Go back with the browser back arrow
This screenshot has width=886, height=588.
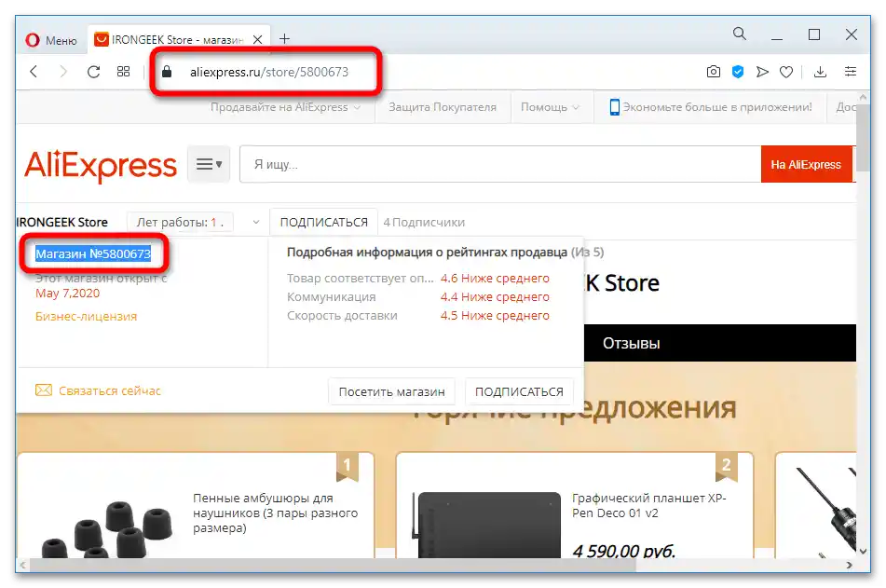coord(34,72)
